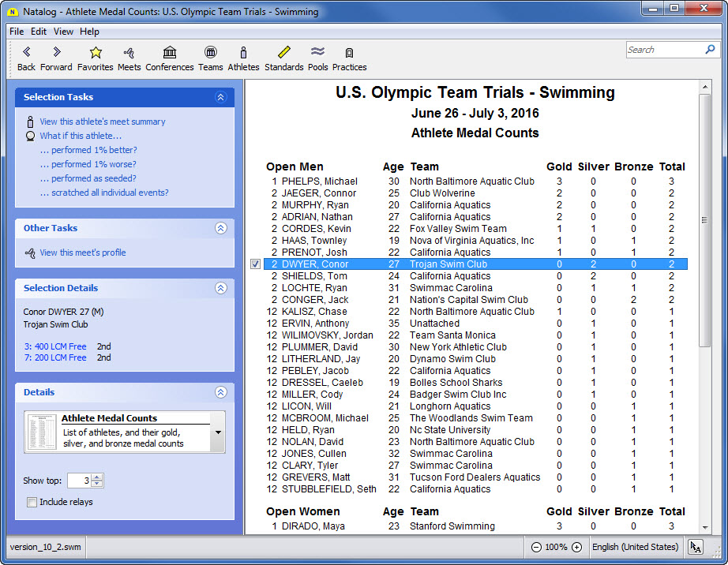
Task: Open Favorites star icon in toolbar
Action: tap(96, 53)
